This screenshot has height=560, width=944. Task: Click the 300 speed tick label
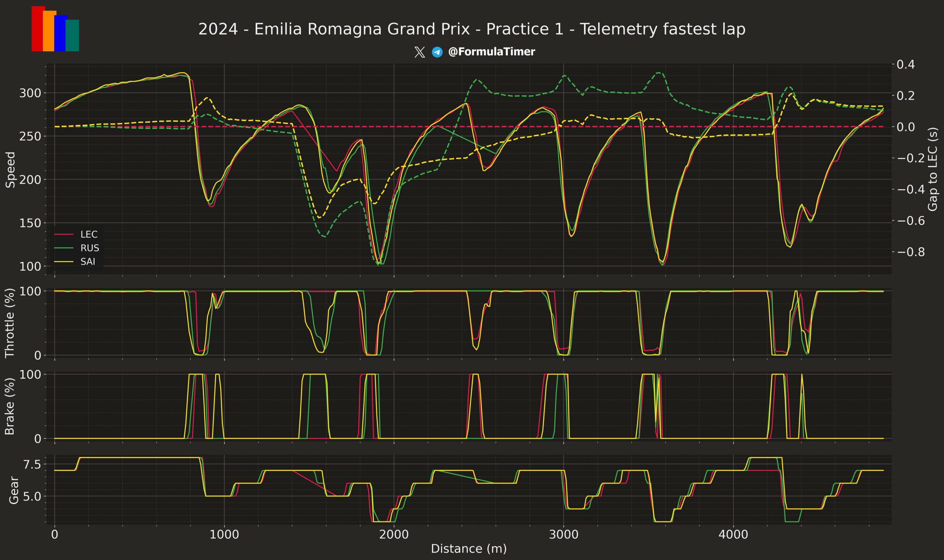click(x=30, y=93)
